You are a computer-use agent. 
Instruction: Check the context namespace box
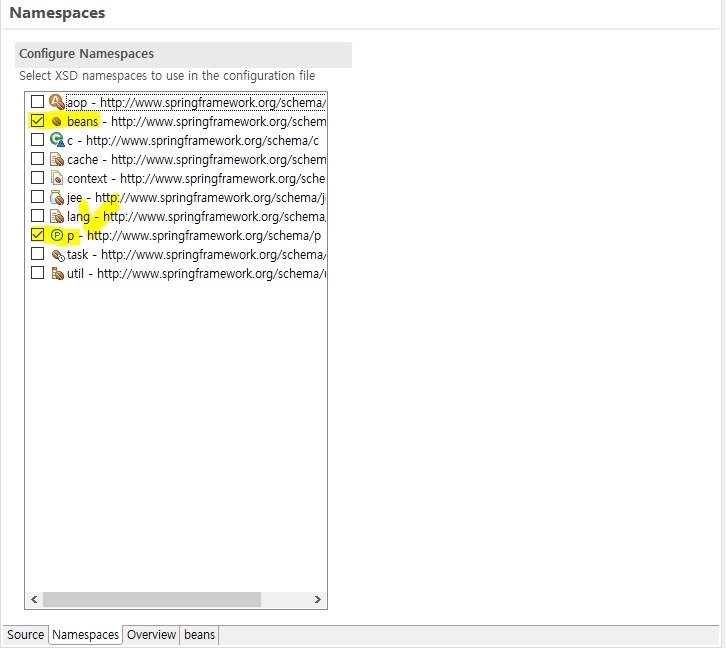tap(38, 178)
